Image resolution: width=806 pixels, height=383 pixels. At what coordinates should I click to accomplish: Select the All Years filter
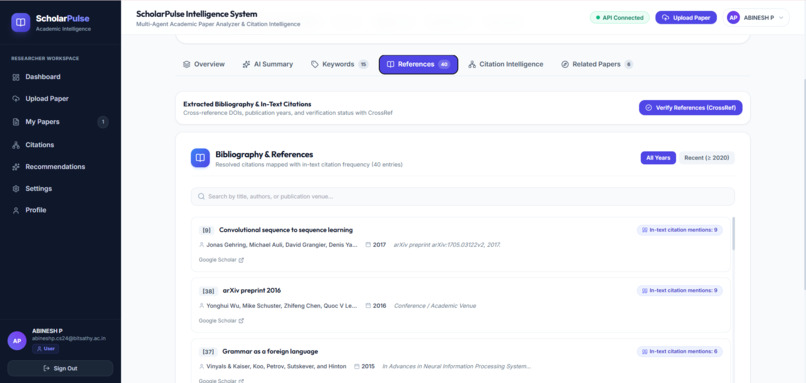pyautogui.click(x=658, y=158)
